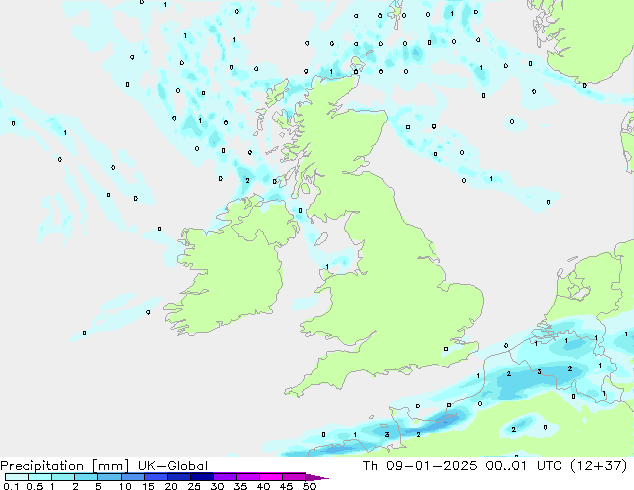Select the 5–10 mm legend color swatch

pyautogui.click(x=109, y=477)
